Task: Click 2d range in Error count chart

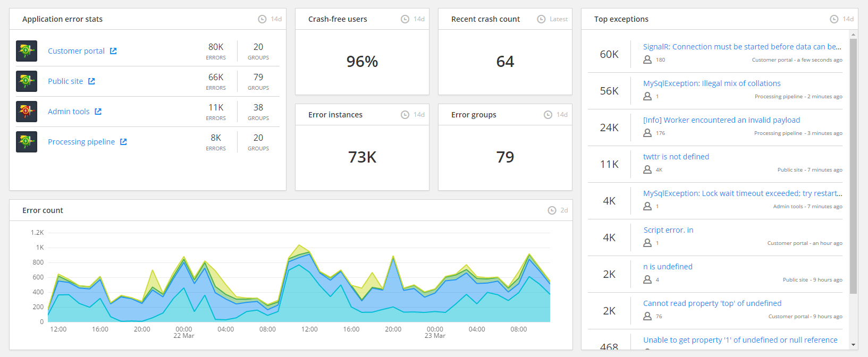Action: pos(564,210)
